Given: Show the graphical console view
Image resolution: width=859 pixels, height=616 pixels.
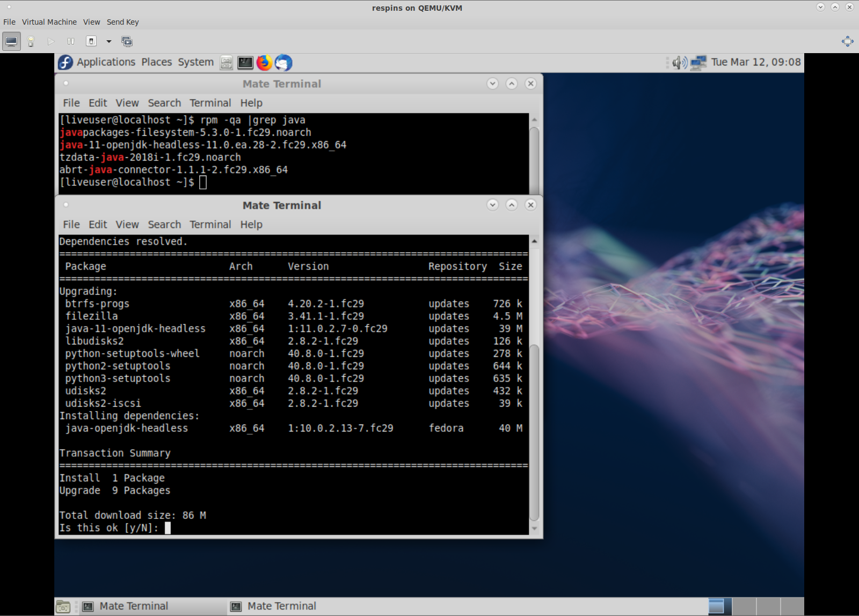Looking at the screenshot, I should [x=11, y=41].
